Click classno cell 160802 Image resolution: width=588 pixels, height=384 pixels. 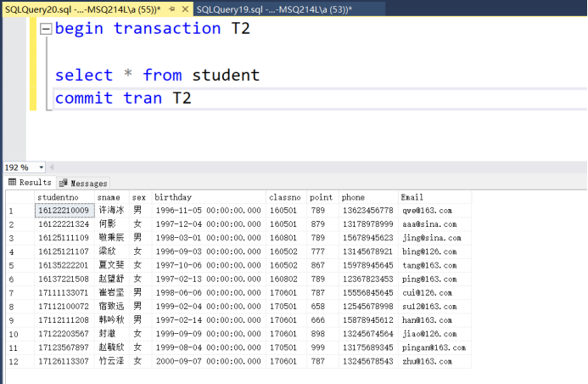click(x=286, y=280)
